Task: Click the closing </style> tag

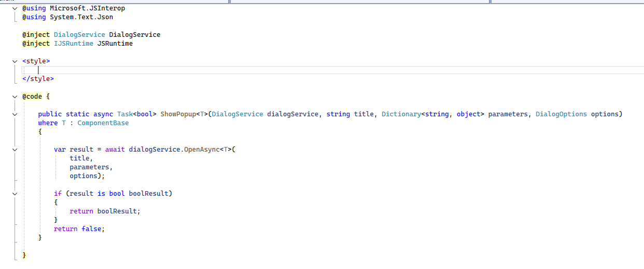Action: point(38,79)
